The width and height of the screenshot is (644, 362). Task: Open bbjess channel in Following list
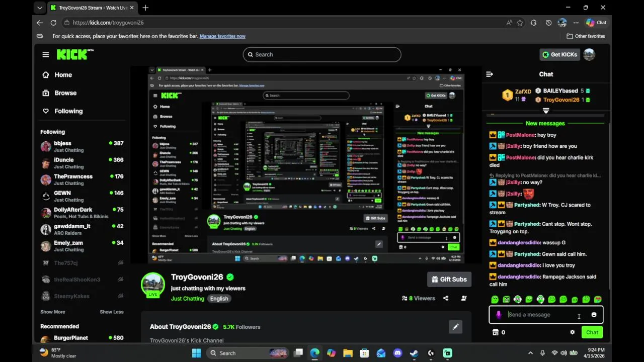pos(83,146)
